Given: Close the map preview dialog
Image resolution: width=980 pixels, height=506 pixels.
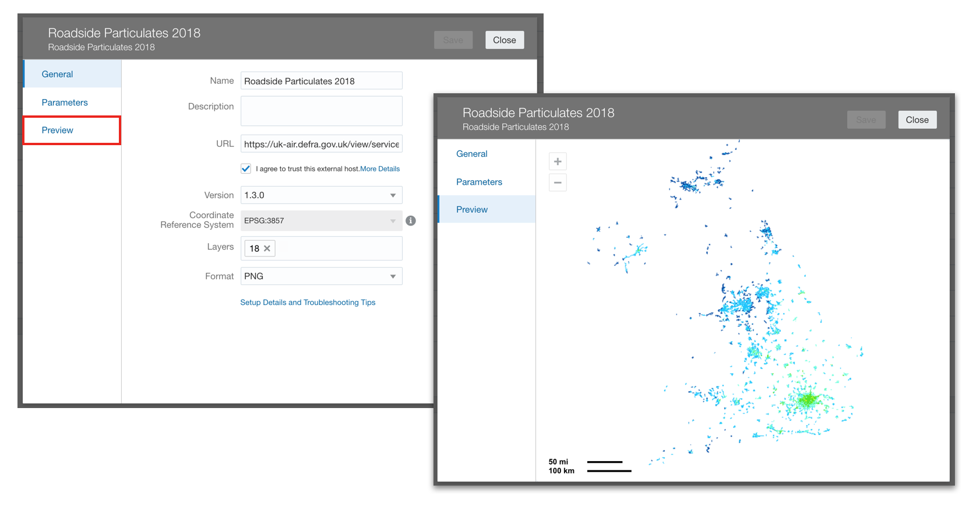Looking at the screenshot, I should point(916,120).
